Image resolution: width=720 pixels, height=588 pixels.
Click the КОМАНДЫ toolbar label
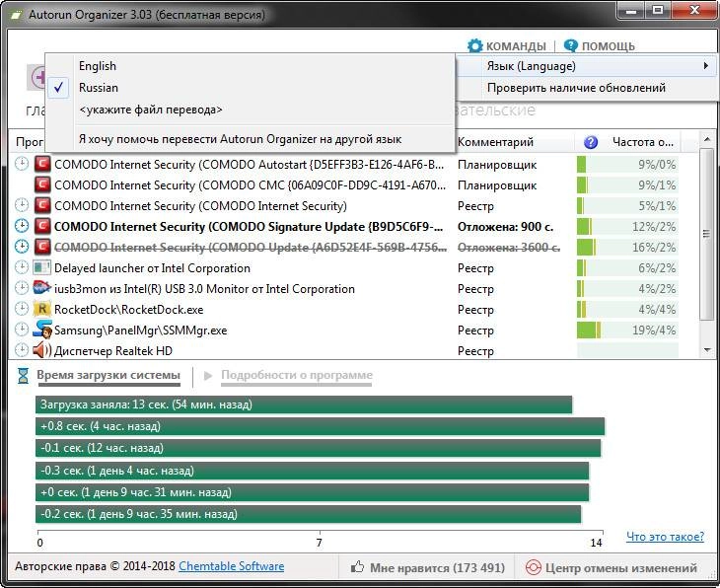pyautogui.click(x=516, y=46)
